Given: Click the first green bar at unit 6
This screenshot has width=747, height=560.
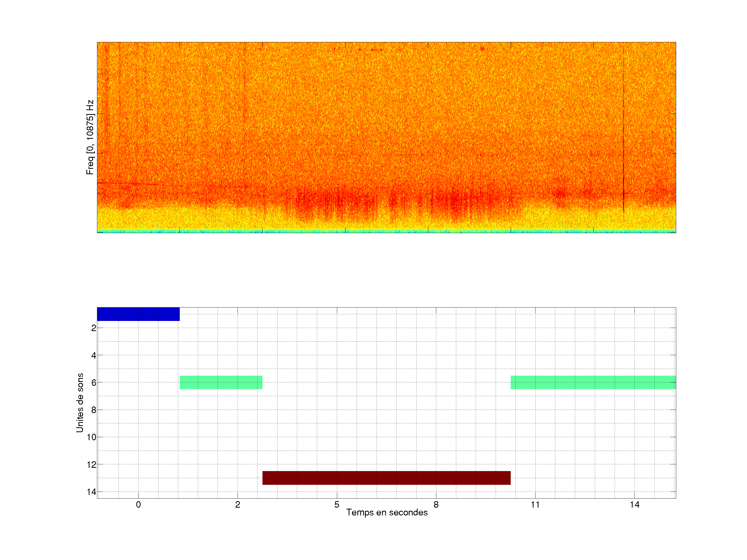Looking at the screenshot, I should tap(221, 382).
